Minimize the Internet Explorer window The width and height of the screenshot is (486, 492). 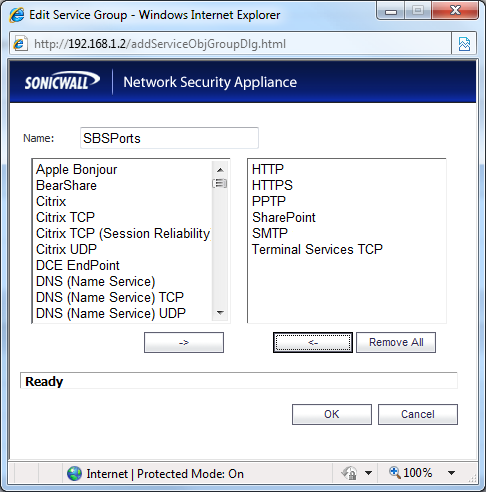click(391, 11)
